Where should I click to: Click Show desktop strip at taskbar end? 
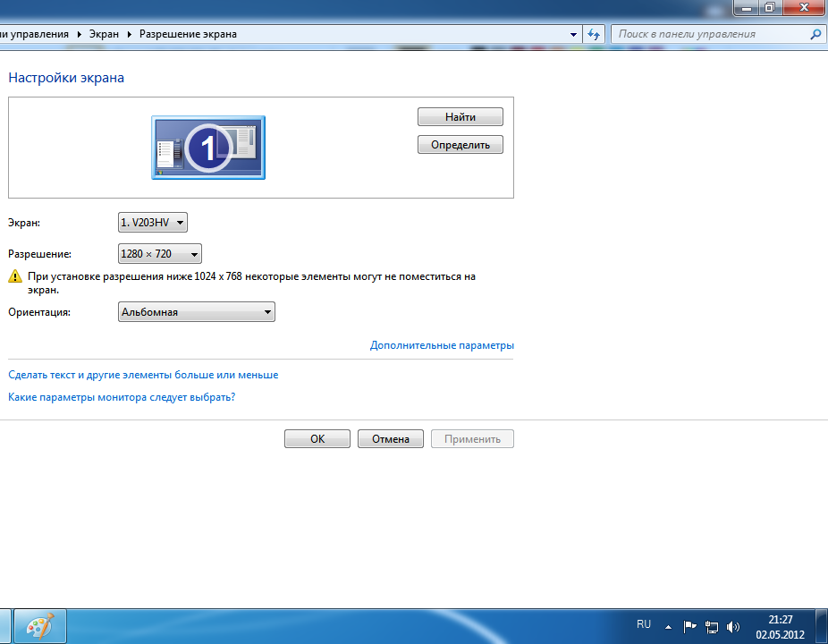pyautogui.click(x=821, y=626)
